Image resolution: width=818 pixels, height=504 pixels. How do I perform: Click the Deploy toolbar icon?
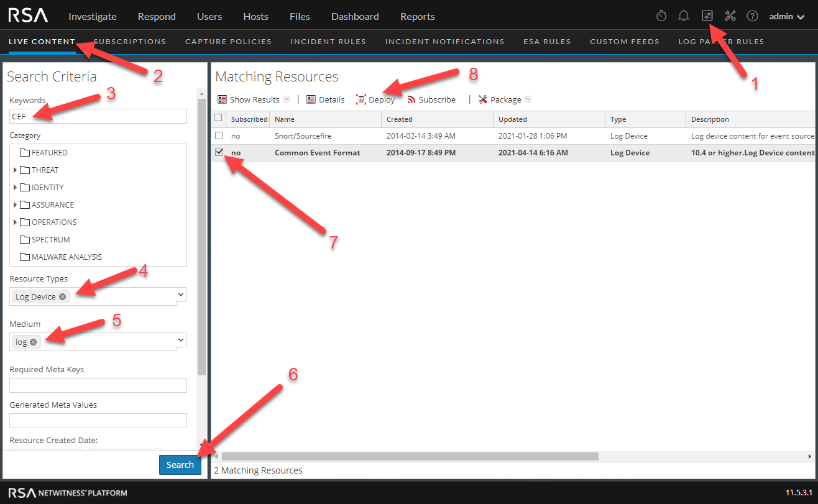361,99
